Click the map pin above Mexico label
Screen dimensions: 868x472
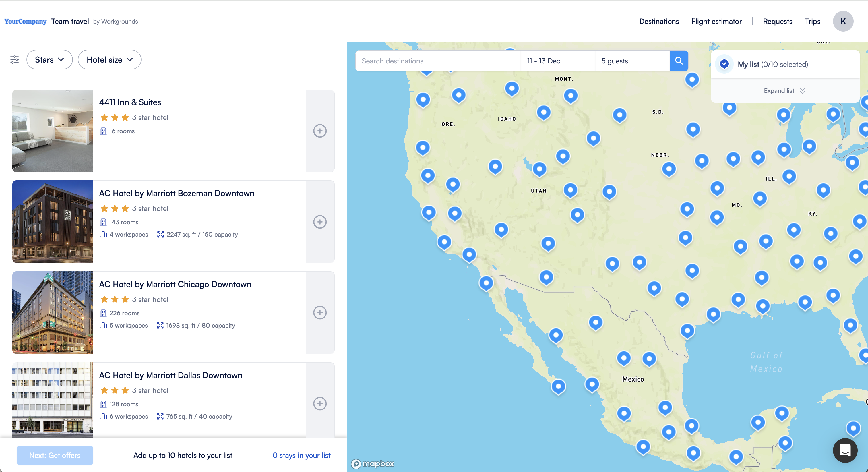[624, 358]
